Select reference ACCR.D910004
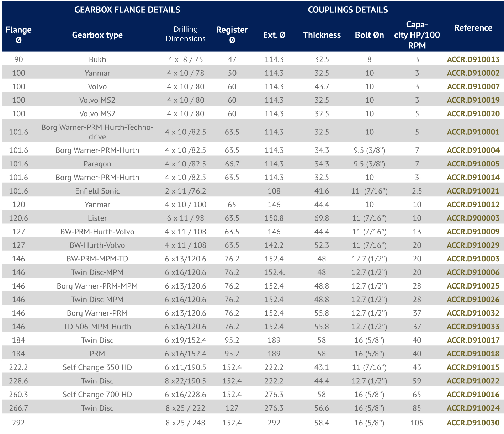This screenshot has height=434, width=504. (473, 150)
